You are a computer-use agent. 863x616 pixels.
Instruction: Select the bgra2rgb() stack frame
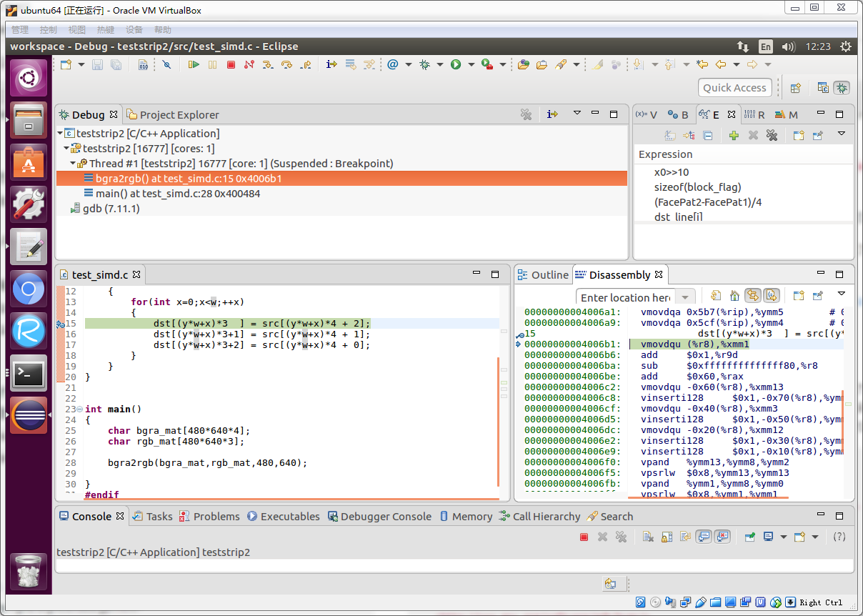pos(341,179)
